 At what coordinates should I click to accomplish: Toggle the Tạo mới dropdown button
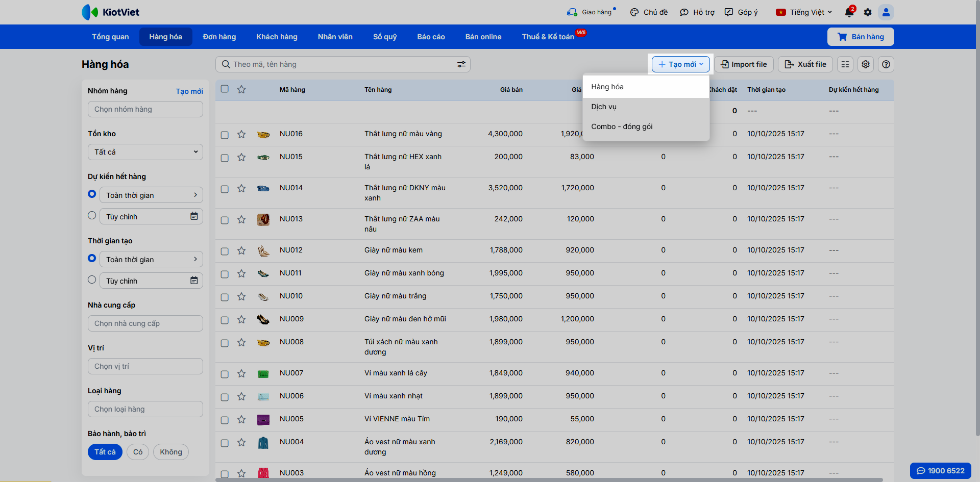(681, 64)
